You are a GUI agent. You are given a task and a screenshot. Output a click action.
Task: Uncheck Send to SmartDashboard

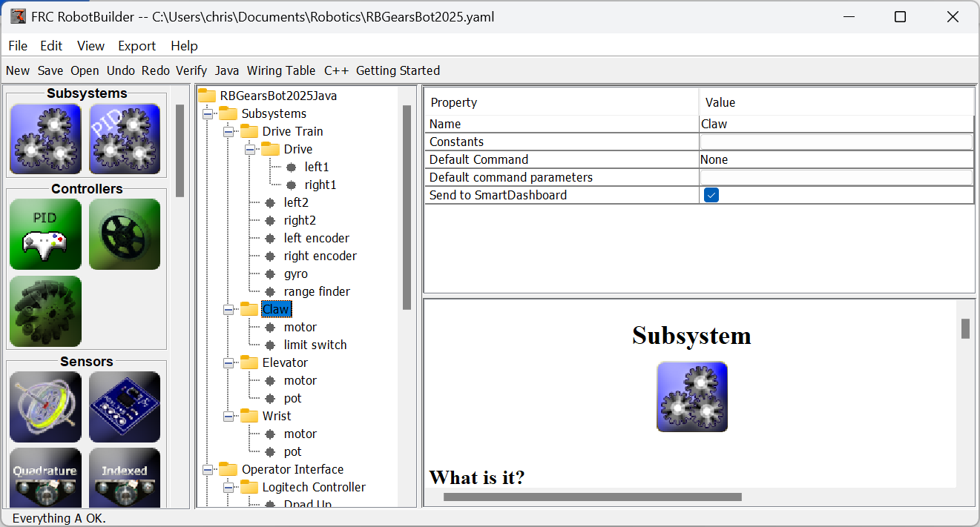pyautogui.click(x=711, y=194)
